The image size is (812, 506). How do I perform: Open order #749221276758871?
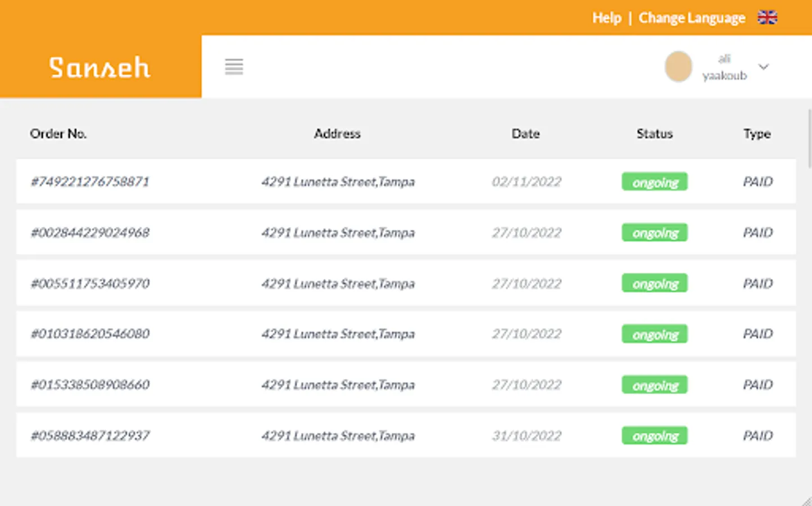90,182
